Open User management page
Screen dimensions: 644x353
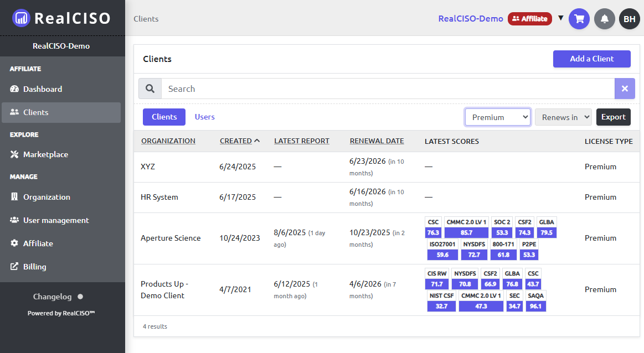tap(55, 220)
